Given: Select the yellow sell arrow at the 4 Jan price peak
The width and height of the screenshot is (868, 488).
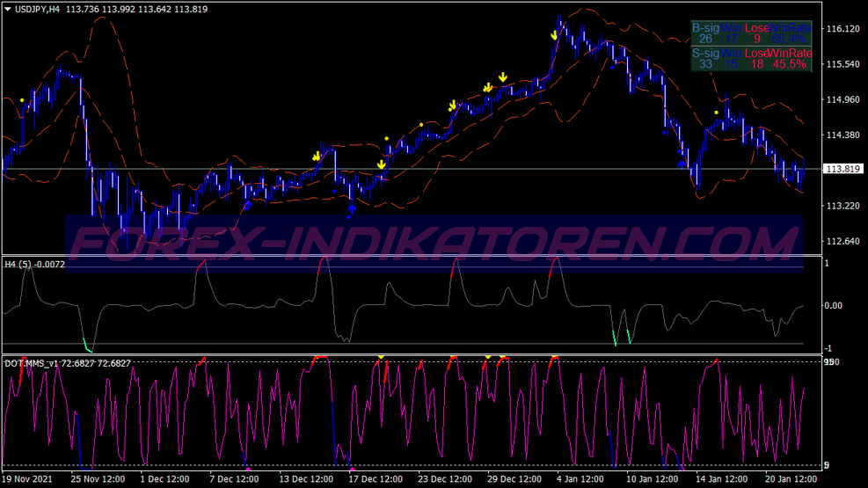Looking at the screenshot, I should [554, 35].
